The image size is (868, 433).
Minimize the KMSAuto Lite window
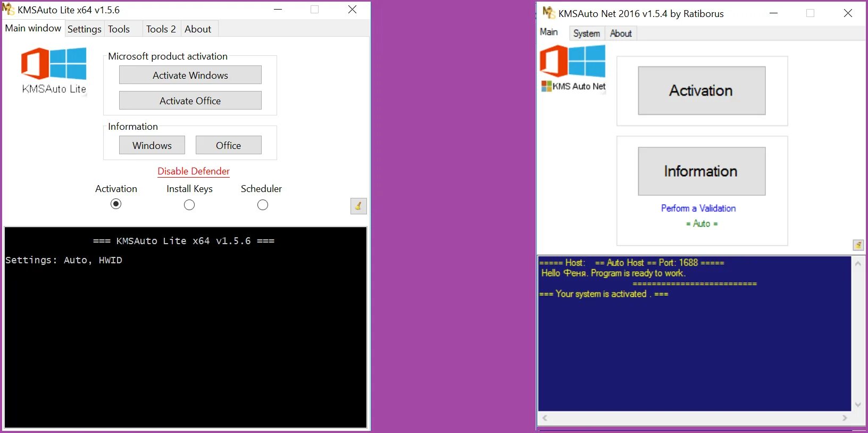coord(278,10)
